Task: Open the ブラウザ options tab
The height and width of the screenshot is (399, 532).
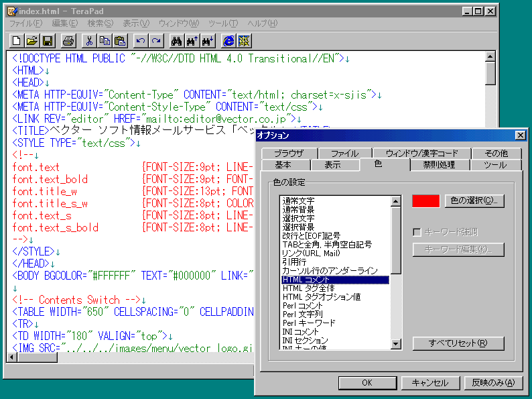Action: coord(288,154)
